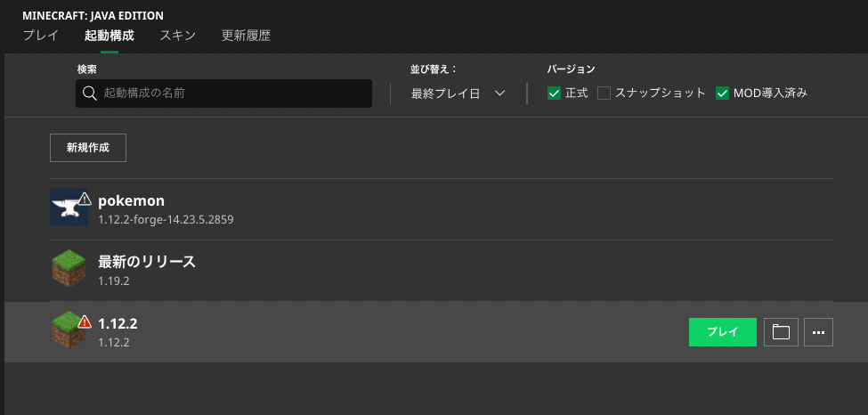Go to the 更新履歴 tab
This screenshot has height=415, width=868.
246,36
